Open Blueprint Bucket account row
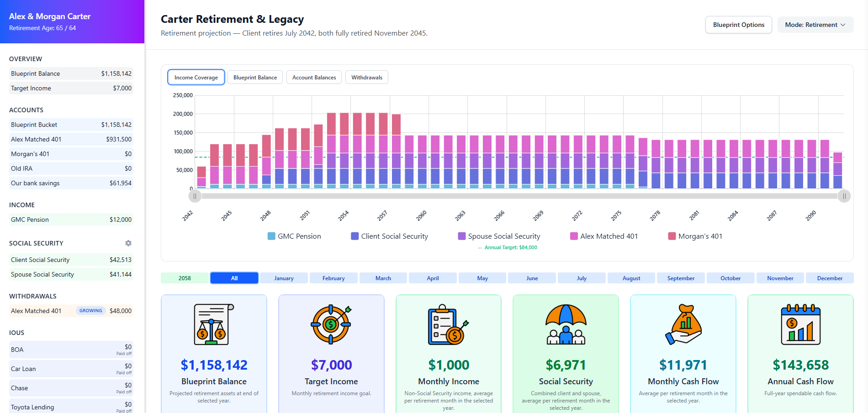The height and width of the screenshot is (413, 868). click(x=71, y=125)
